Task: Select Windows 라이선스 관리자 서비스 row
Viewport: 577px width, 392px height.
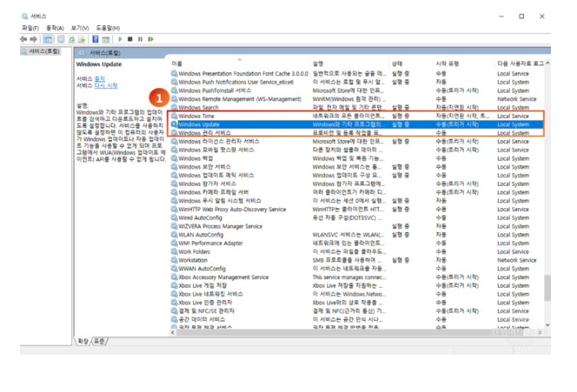Action: tap(356, 141)
